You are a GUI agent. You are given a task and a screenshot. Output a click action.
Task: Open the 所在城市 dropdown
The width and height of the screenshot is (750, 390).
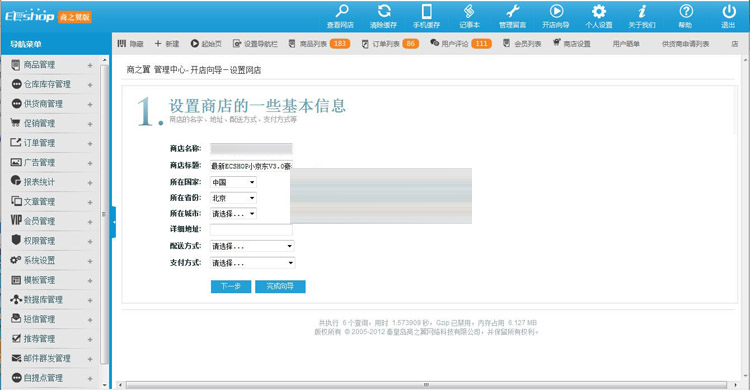233,213
